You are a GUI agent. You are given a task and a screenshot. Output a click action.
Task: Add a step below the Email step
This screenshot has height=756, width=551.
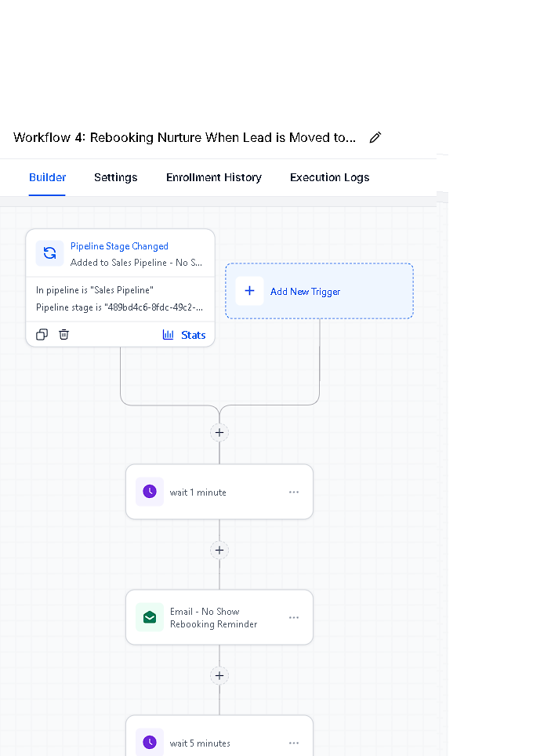click(219, 675)
